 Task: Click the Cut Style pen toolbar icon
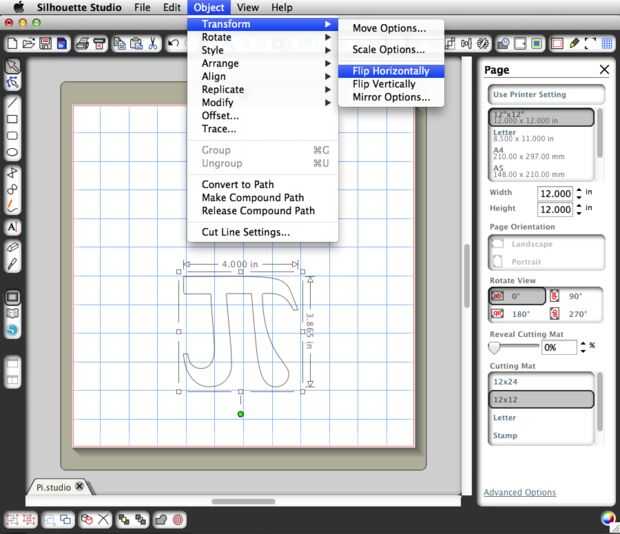(x=574, y=43)
